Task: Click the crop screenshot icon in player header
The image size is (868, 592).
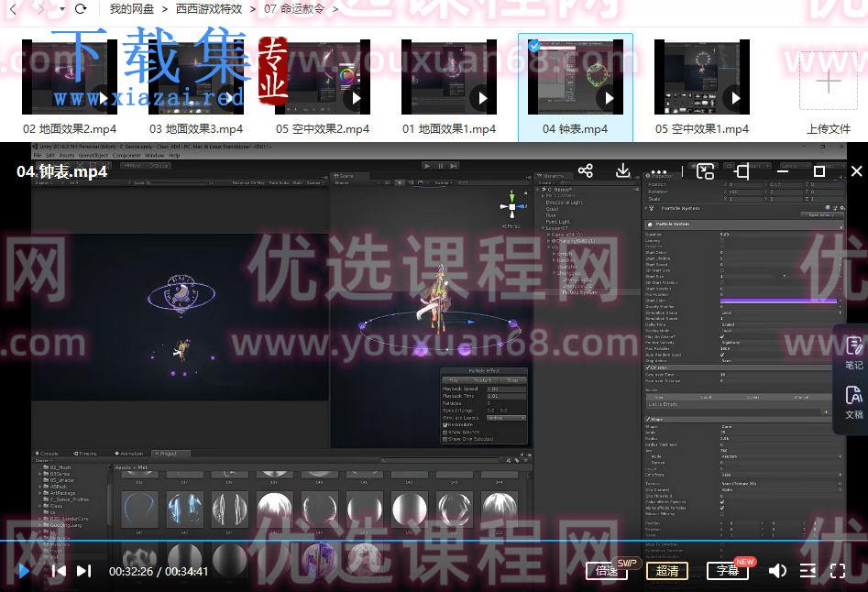Action: coord(742,171)
